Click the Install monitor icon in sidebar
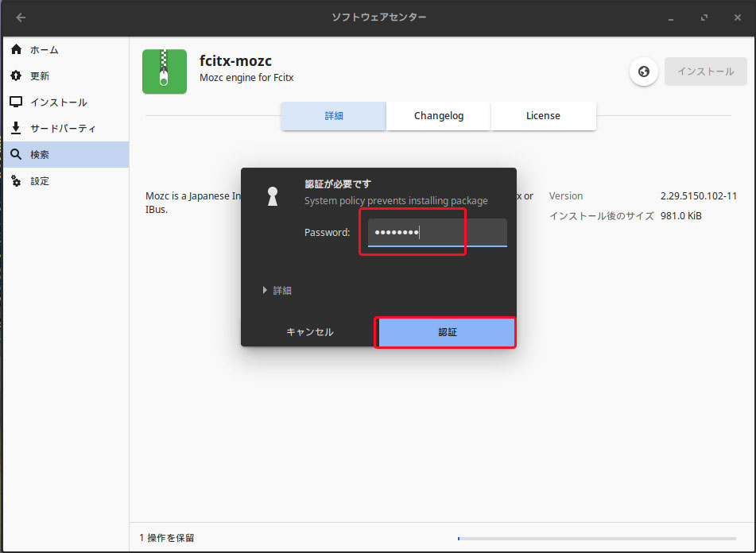The height and width of the screenshot is (553, 756). point(16,102)
